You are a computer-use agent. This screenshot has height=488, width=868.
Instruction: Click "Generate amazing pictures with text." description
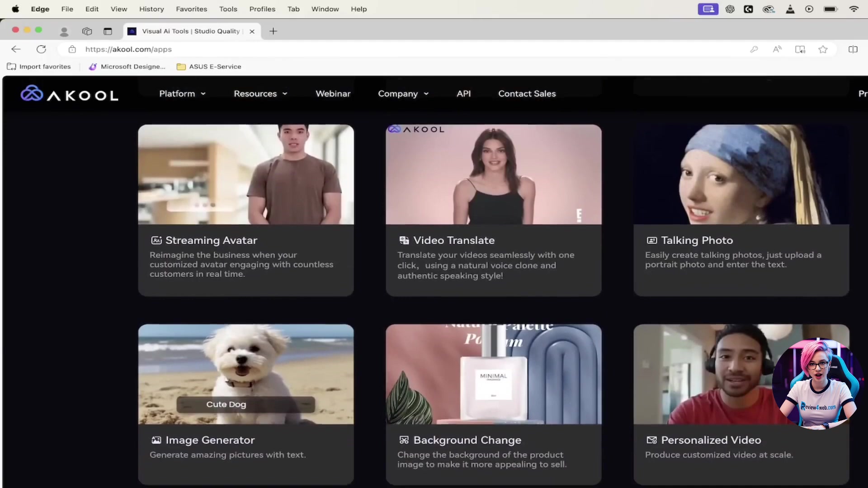[x=228, y=455]
